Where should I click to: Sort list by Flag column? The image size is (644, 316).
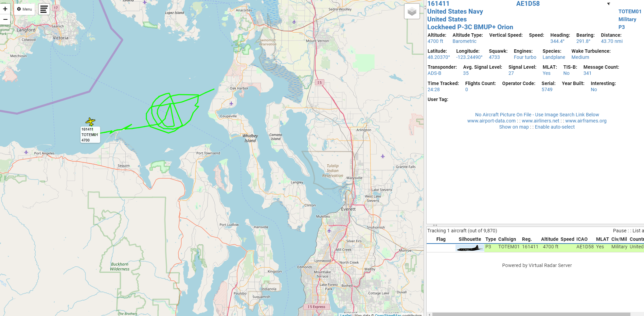tap(441, 239)
